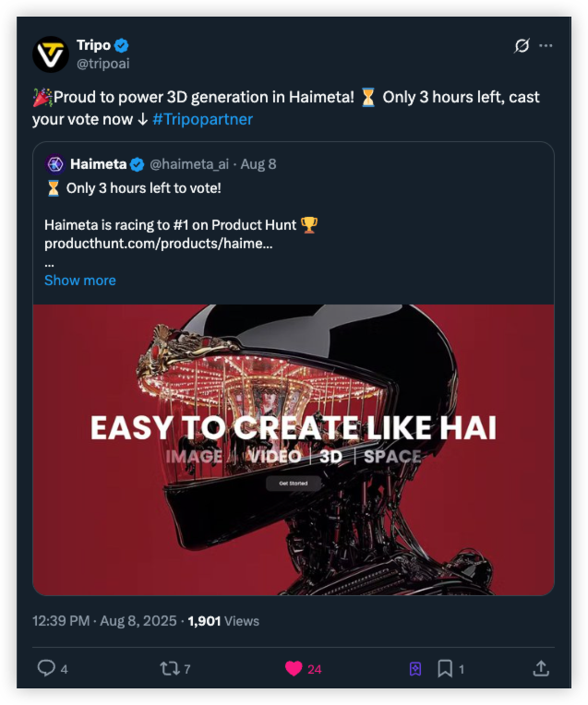The image size is (588, 705).
Task: Open the #Tripopartner hashtag link
Action: click(202, 119)
